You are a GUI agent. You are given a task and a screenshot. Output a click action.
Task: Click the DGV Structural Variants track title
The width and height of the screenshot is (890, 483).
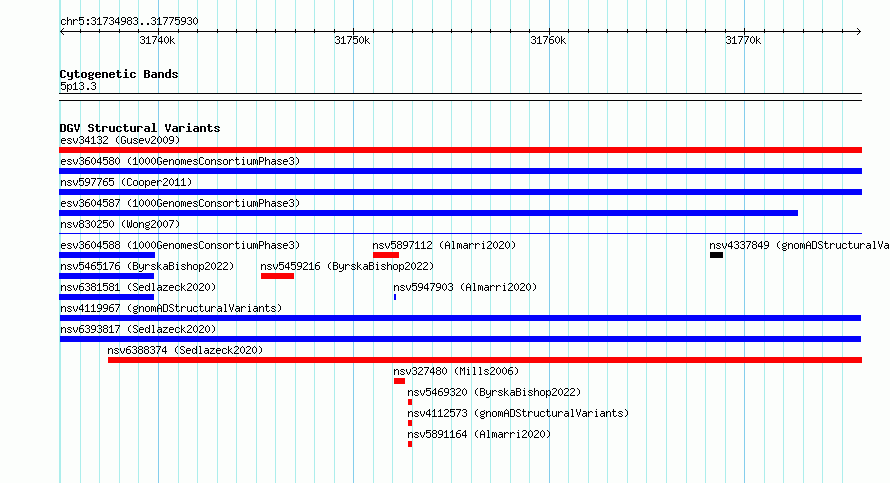(x=140, y=128)
